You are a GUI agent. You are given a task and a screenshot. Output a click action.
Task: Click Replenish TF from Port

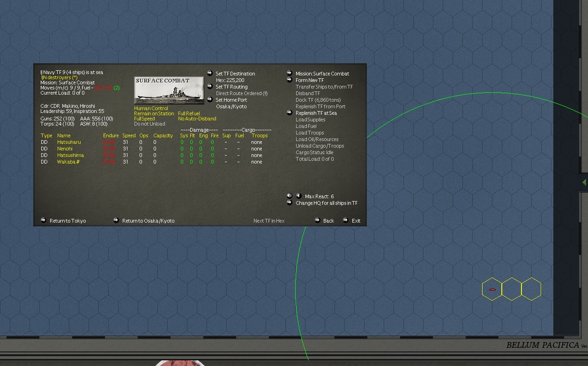(x=320, y=106)
